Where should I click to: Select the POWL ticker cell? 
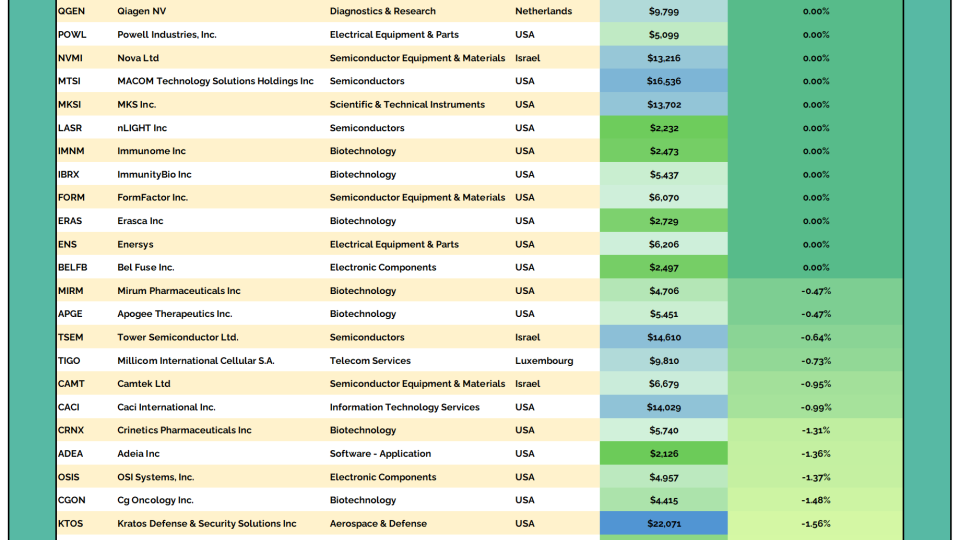pos(72,34)
